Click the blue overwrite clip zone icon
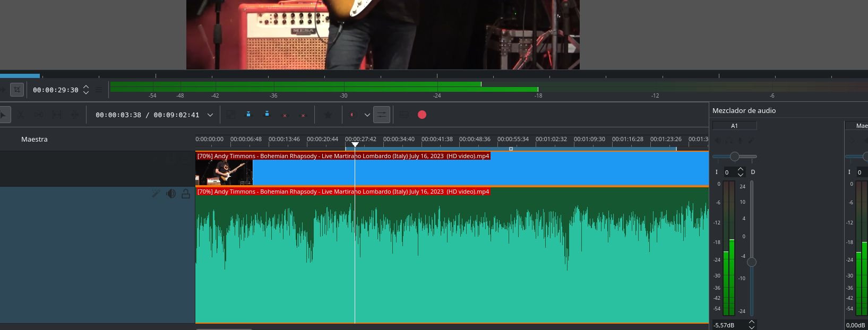The width and height of the screenshot is (868, 330). 267,115
